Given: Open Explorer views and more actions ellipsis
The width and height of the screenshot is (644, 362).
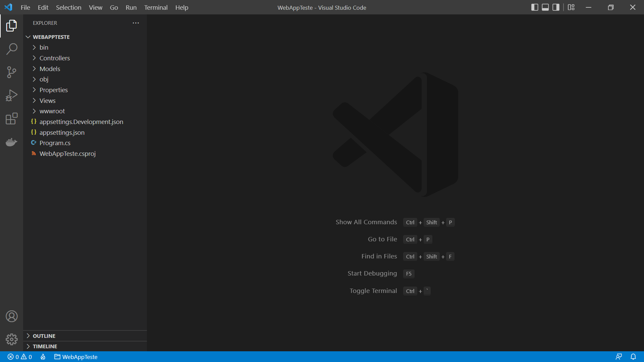Looking at the screenshot, I should click(136, 23).
